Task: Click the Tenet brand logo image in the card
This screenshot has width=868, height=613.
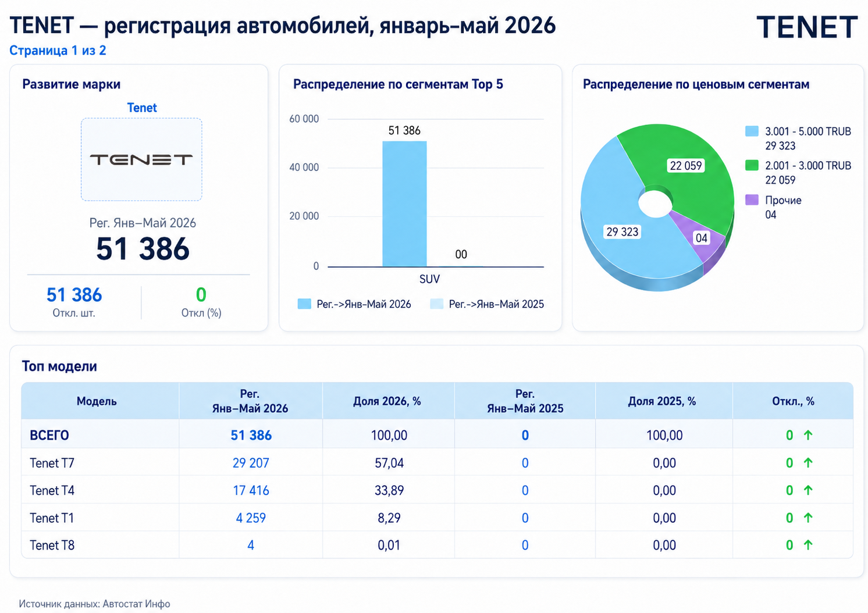Action: click(x=141, y=159)
